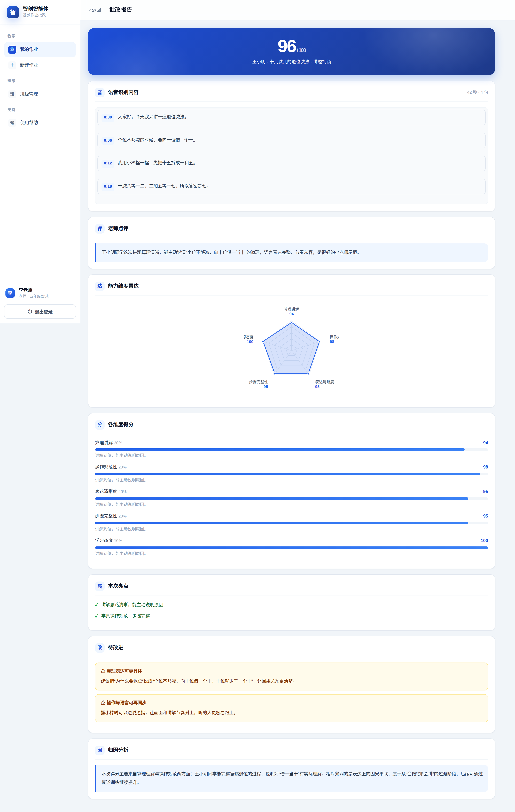Click the 算理表达可更具体 warning card
This screenshot has height=812, width=515.
pyautogui.click(x=291, y=676)
